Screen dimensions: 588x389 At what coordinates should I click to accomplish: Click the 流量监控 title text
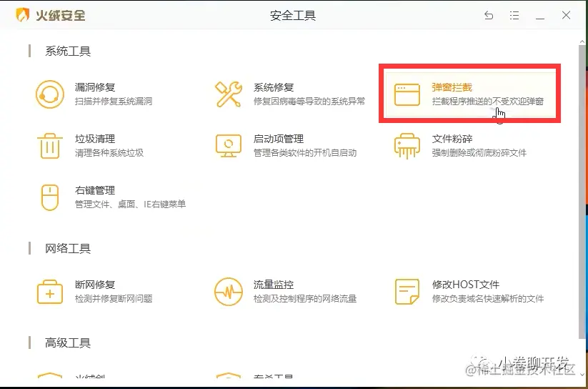274,285
